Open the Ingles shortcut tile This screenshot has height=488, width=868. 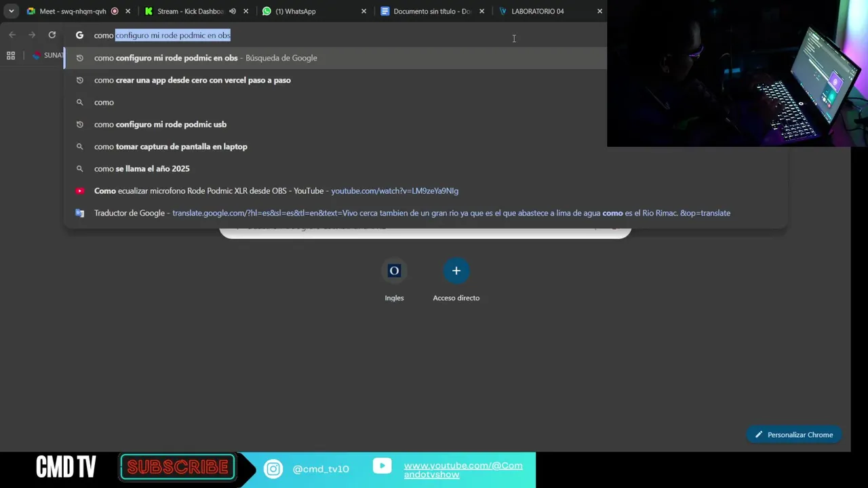tap(394, 279)
